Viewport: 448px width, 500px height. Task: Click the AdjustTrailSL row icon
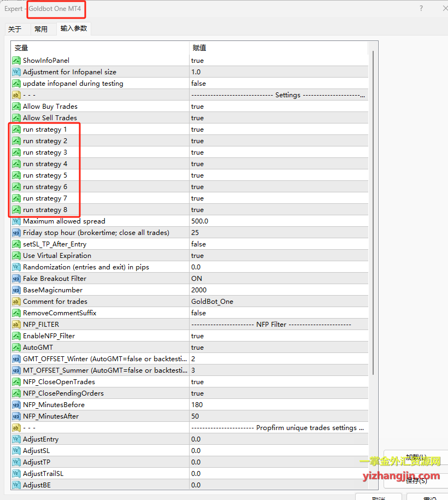point(16,474)
